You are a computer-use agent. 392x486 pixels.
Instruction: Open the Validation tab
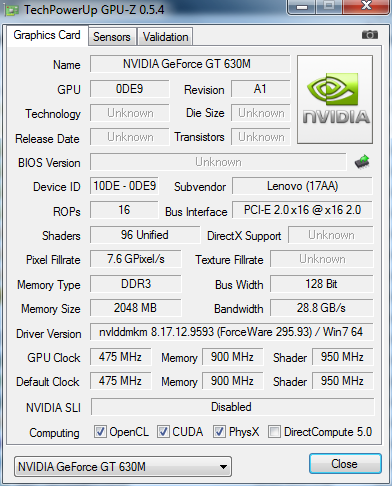pyautogui.click(x=165, y=37)
